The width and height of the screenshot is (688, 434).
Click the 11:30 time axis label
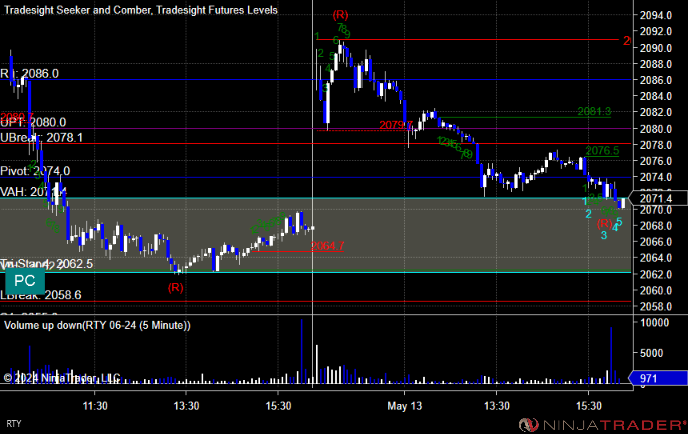point(95,406)
